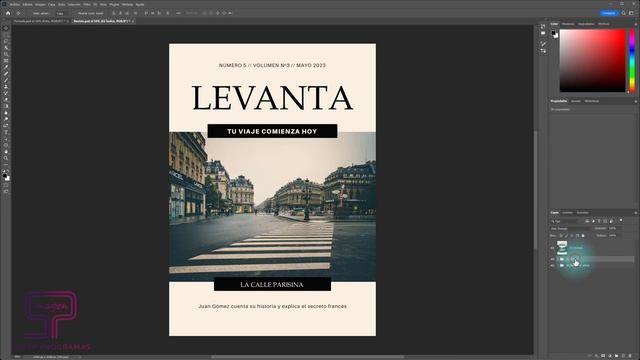640x360 pixels.
Task: Expand the highlighted group layer chevron
Action: [x=557, y=259]
